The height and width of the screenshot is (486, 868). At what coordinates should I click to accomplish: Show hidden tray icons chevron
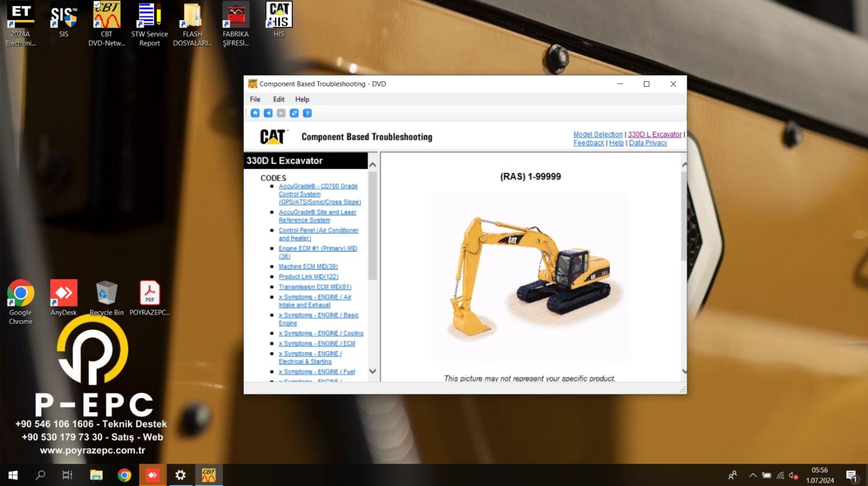click(x=752, y=475)
